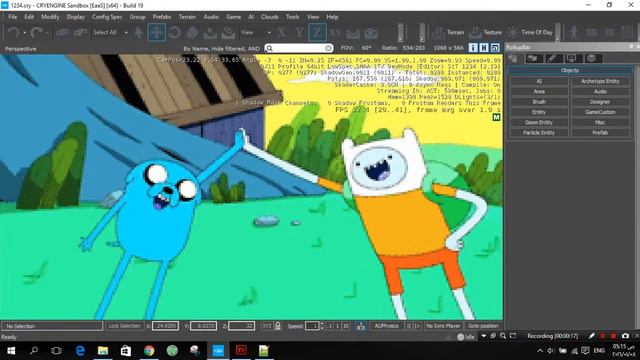The width and height of the screenshot is (640, 360).
Task: Open the Tools menu
Action: pos(292,17)
